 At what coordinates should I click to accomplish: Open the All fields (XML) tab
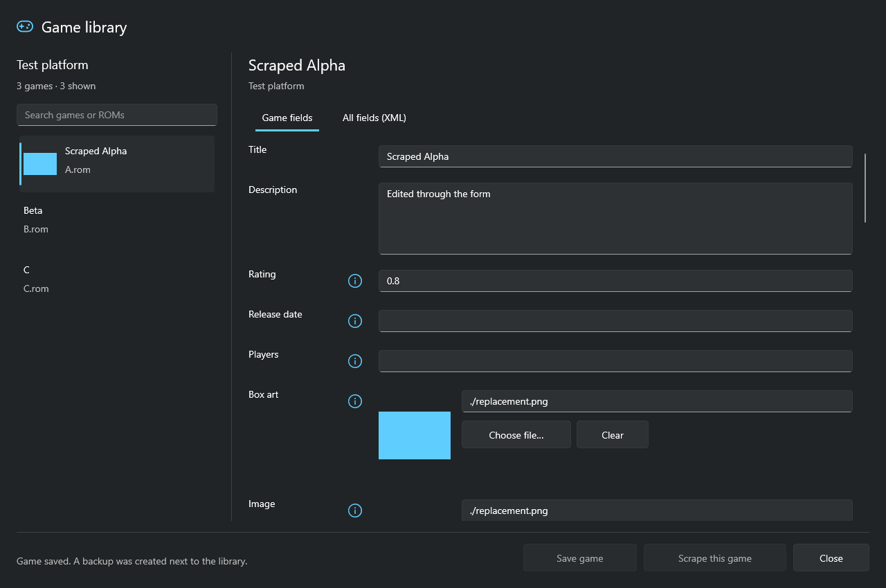[374, 118]
